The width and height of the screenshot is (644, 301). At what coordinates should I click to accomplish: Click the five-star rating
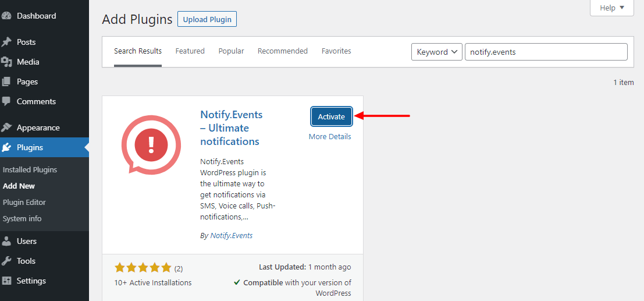pos(143,268)
